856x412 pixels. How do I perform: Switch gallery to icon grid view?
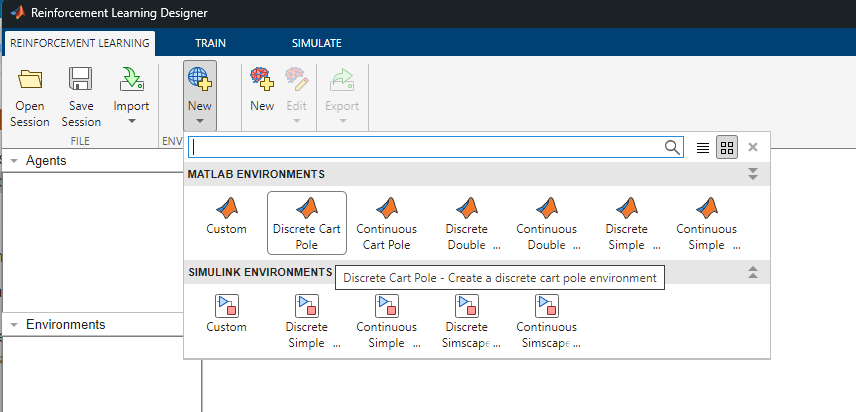click(727, 147)
